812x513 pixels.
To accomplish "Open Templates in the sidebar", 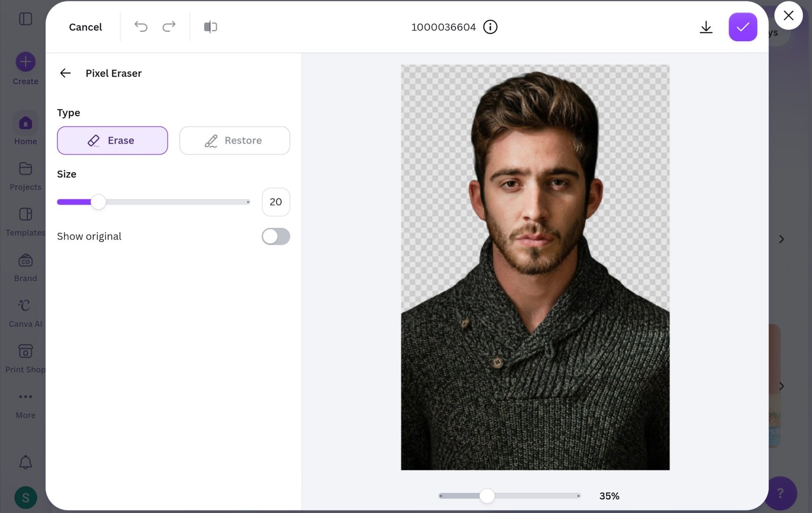I will pos(25,222).
